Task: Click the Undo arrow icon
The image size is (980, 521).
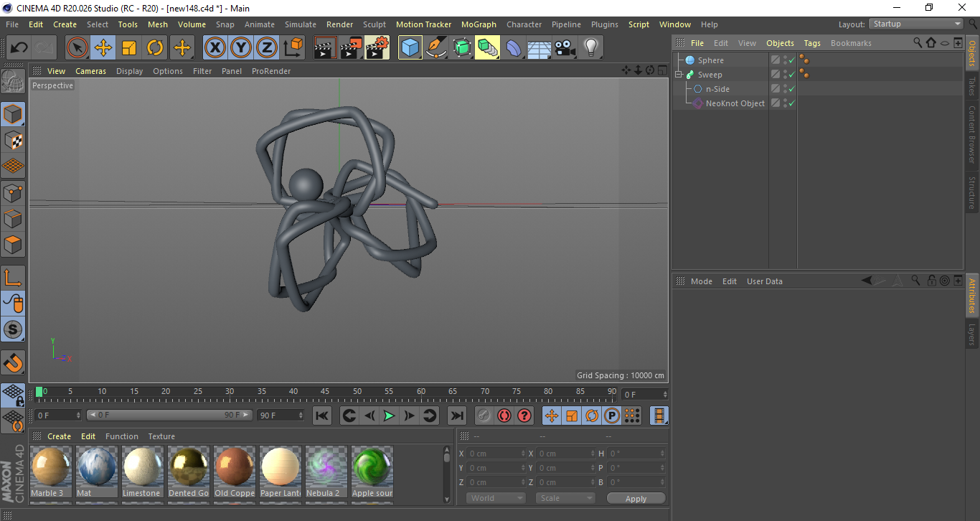Action: pos(19,48)
